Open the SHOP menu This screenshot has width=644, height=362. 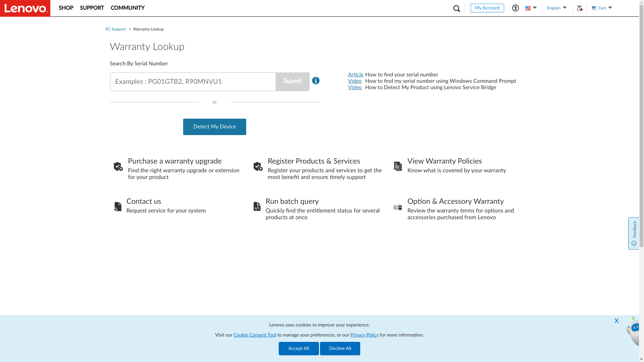(66, 8)
